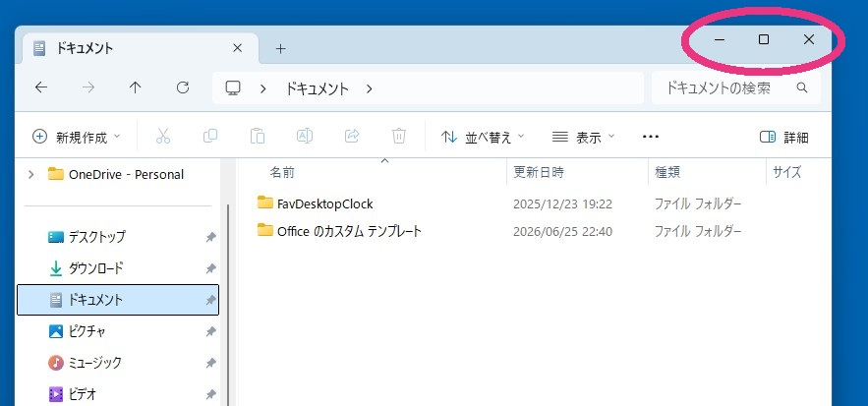Click the Paste clipboard icon
The width and height of the screenshot is (868, 406).
(x=258, y=137)
